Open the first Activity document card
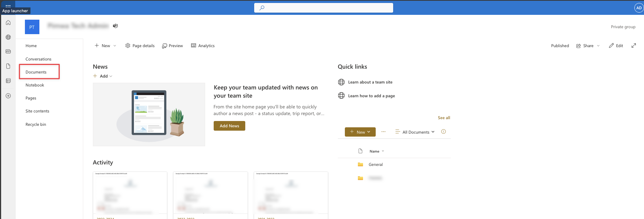The width and height of the screenshot is (644, 219). 130,195
